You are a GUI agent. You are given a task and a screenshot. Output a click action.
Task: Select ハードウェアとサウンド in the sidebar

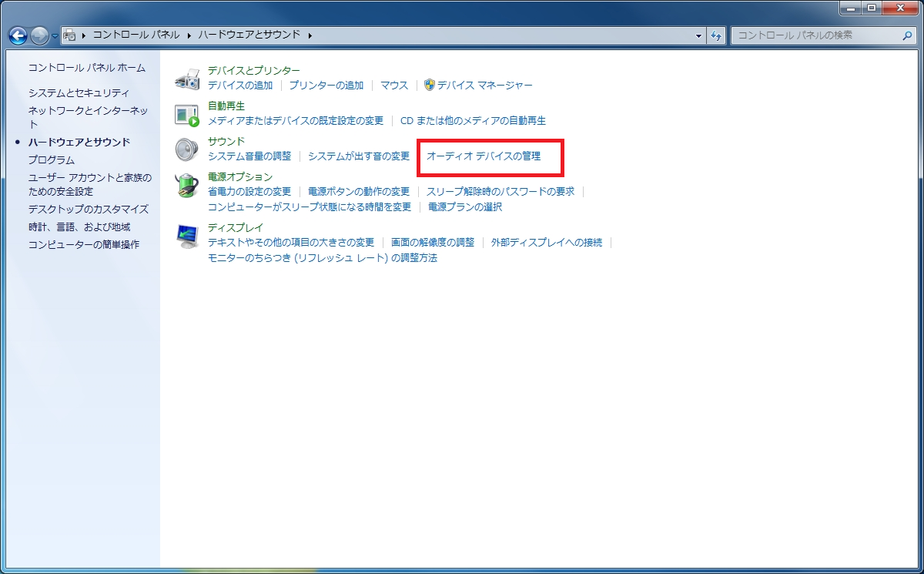79,142
